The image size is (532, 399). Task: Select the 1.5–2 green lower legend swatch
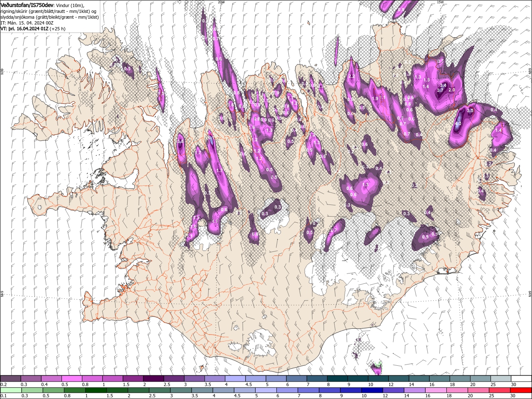[117, 390]
